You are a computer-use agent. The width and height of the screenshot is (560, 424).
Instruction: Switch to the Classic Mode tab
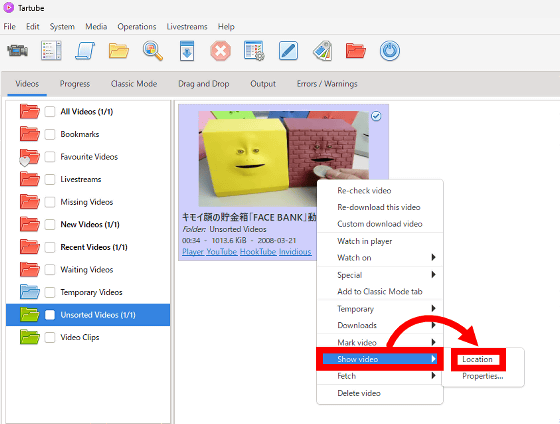134,84
